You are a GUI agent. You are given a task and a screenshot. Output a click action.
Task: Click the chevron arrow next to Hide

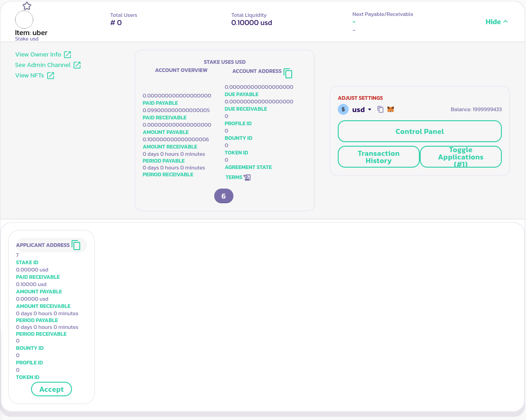coord(505,21)
